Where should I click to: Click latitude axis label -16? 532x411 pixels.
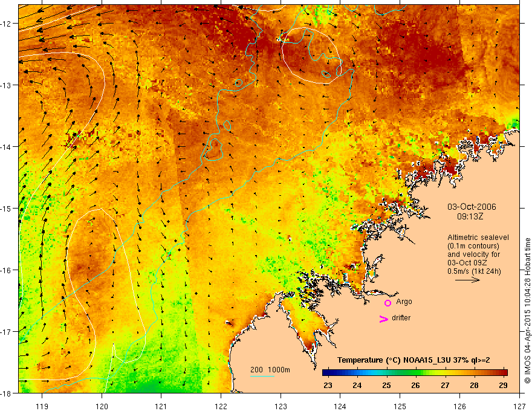(x=7, y=270)
